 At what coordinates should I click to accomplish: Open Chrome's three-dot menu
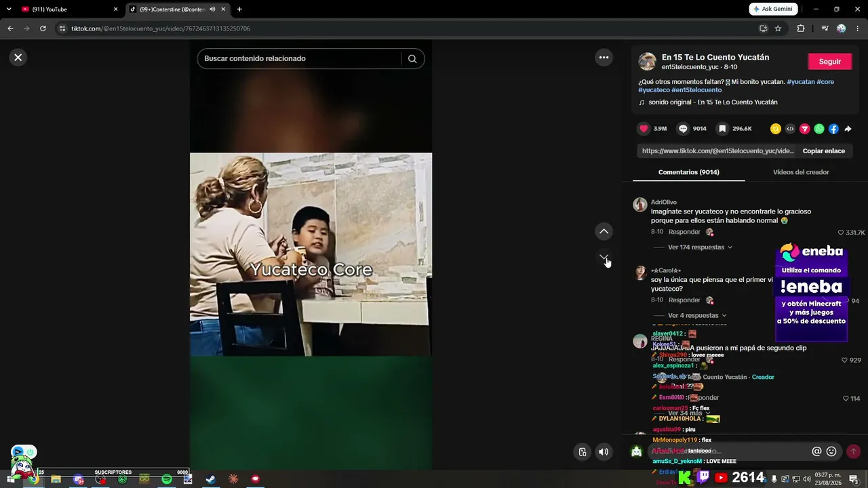(858, 28)
